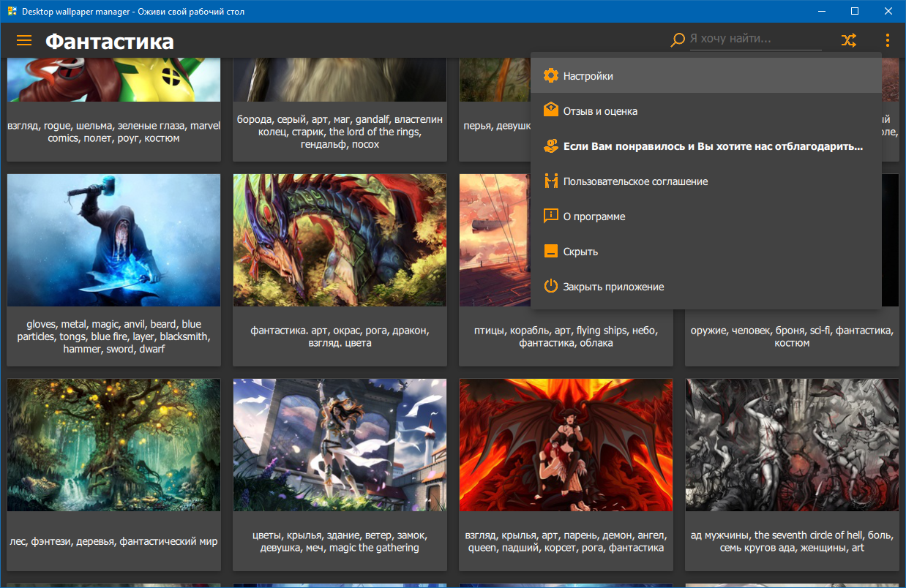Image resolution: width=906 pixels, height=588 pixels.
Task: Click tags 'фантастика. арт, окрас, рога, дракон'
Action: (x=340, y=336)
